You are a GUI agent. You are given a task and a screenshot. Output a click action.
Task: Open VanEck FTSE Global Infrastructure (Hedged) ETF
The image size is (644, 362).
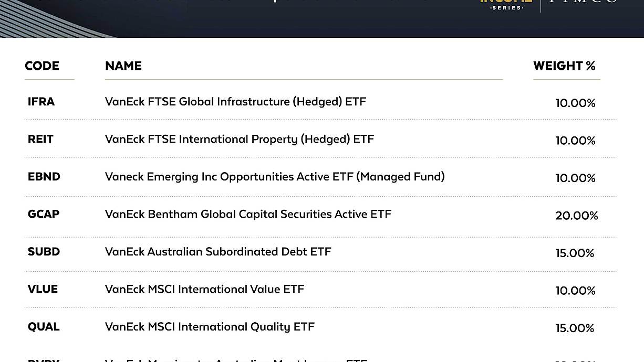click(x=235, y=102)
